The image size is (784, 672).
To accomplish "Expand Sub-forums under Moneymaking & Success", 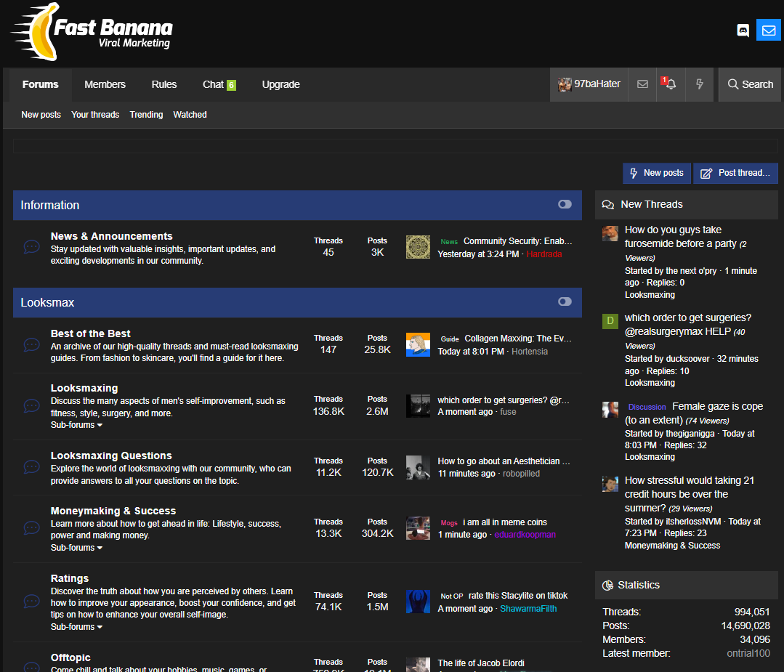I will coord(76,548).
